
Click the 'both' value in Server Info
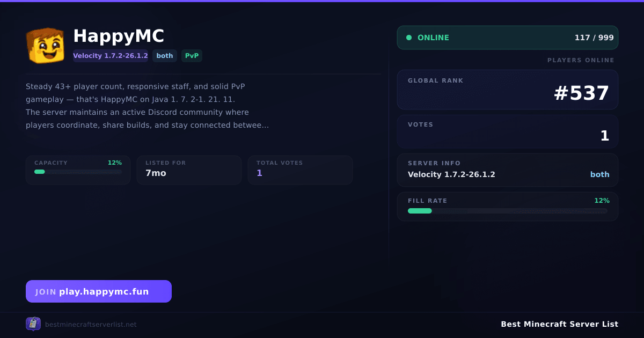point(600,174)
